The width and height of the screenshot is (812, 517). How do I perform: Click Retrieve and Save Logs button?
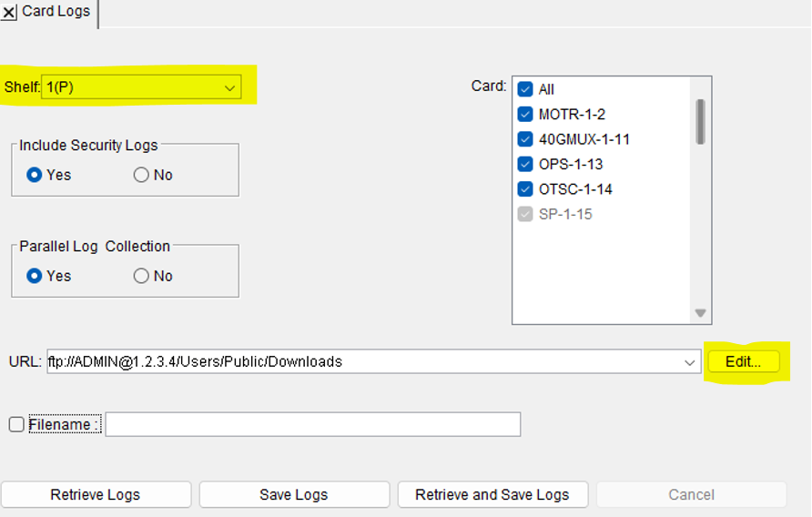coord(492,495)
